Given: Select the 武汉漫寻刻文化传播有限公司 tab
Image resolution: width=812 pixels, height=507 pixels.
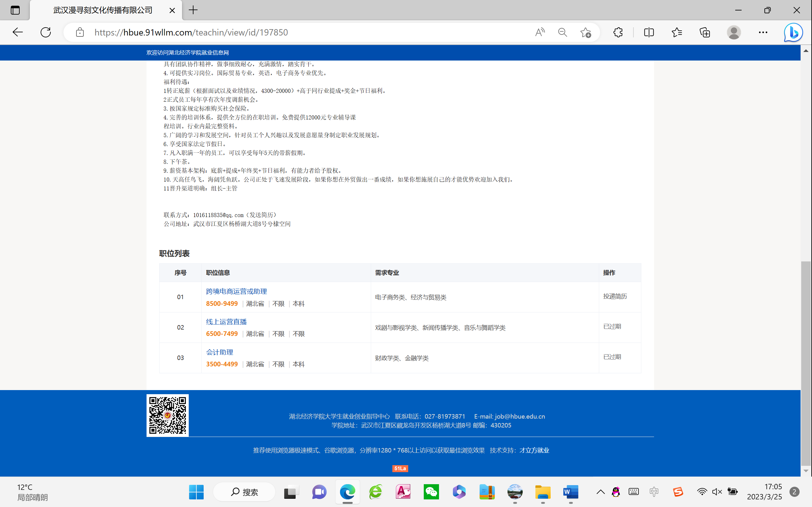Looking at the screenshot, I should [103, 10].
